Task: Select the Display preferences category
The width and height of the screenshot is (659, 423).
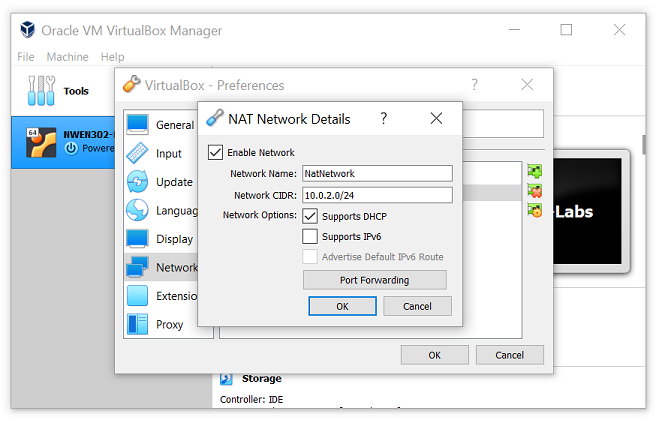Action: (161, 239)
